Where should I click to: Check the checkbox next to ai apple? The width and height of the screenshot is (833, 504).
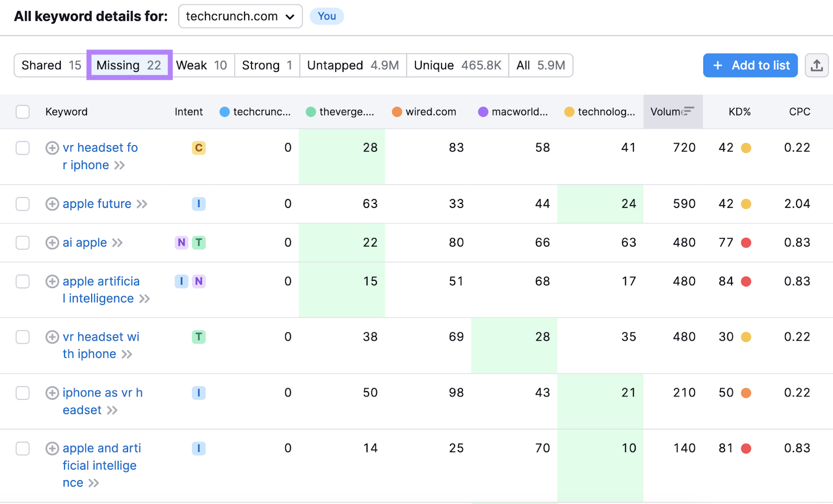pos(22,242)
